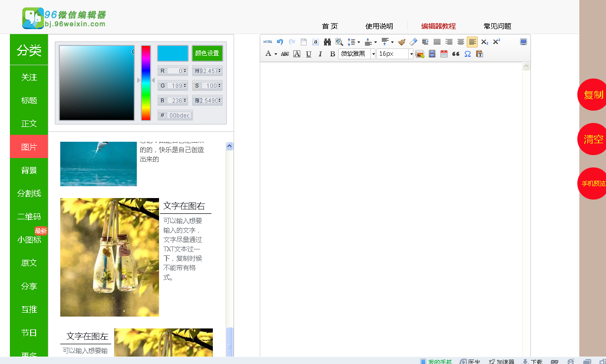The image size is (606, 364).
Task: Toggle italic text formatting
Action: coord(320,54)
